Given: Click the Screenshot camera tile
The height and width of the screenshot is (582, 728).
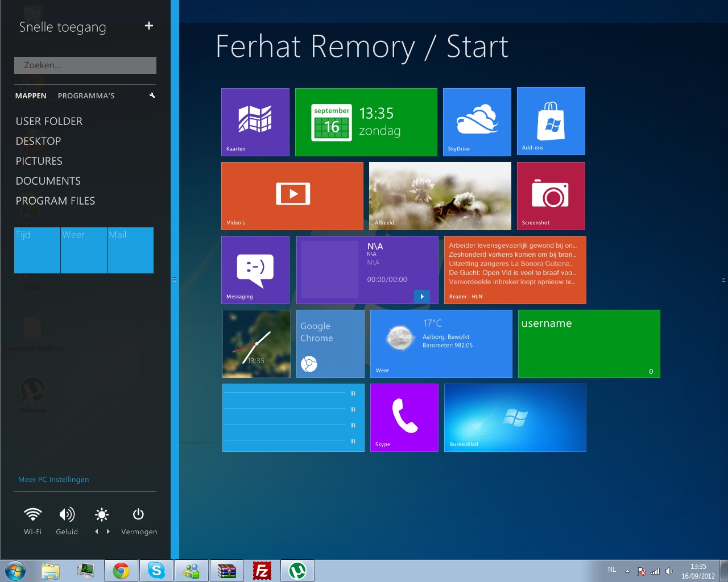Looking at the screenshot, I should pos(551,196).
